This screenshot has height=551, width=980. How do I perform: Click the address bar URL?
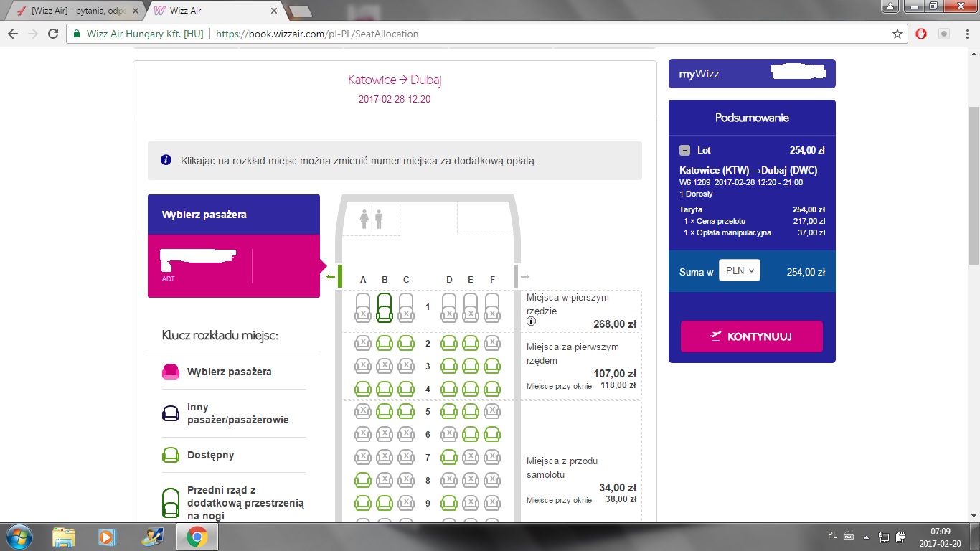pos(317,34)
